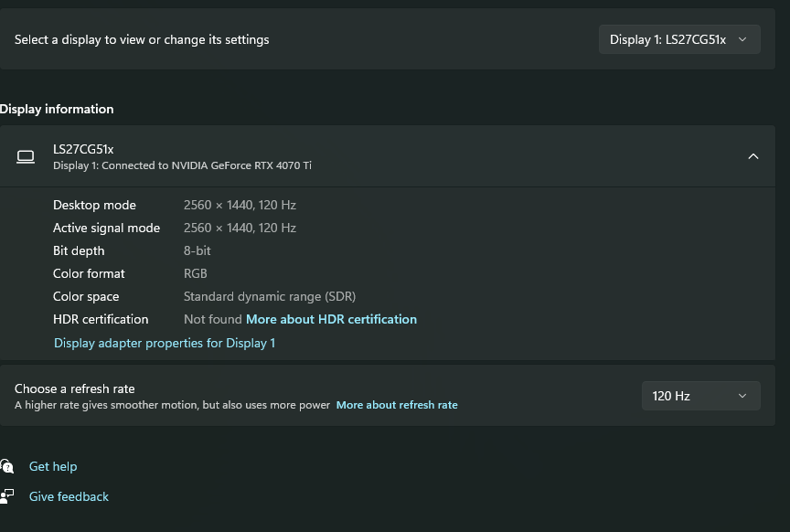Click the Give feedback person icon
This screenshot has height=532, width=790.
coord(7,496)
